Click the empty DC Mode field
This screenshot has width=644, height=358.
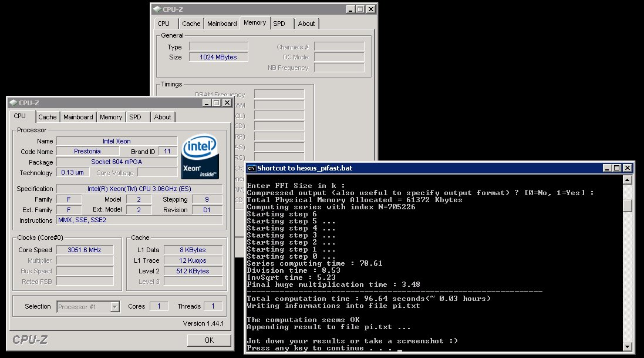click(x=339, y=57)
